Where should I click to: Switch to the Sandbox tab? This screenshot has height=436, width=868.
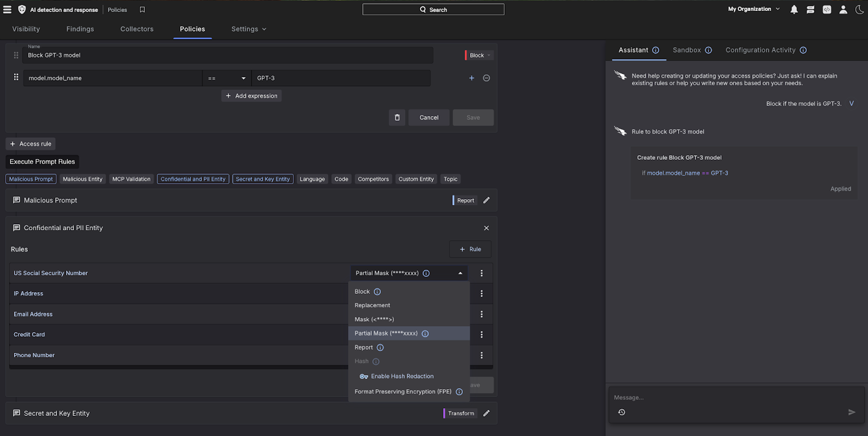[x=687, y=50]
